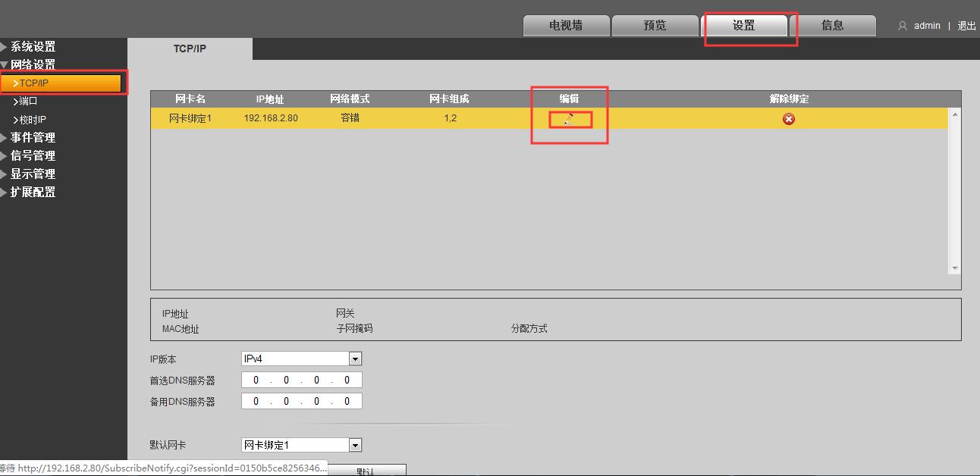980x476 pixels.
Task: Open the 信息 tab
Action: [834, 25]
